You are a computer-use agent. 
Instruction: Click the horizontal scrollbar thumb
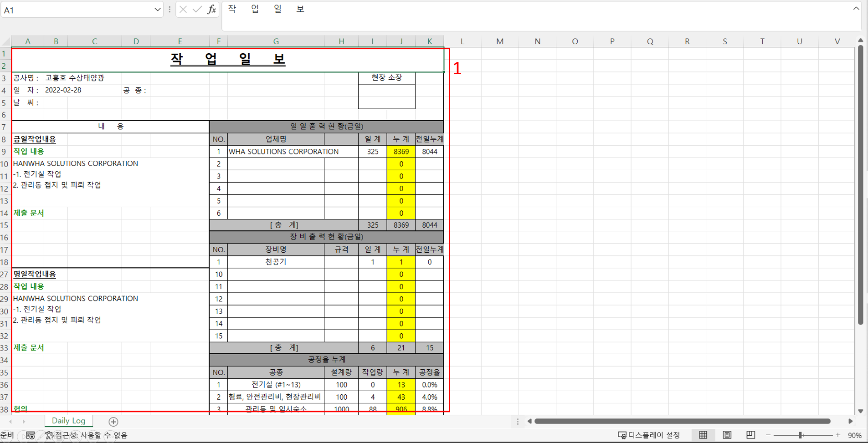(682, 421)
